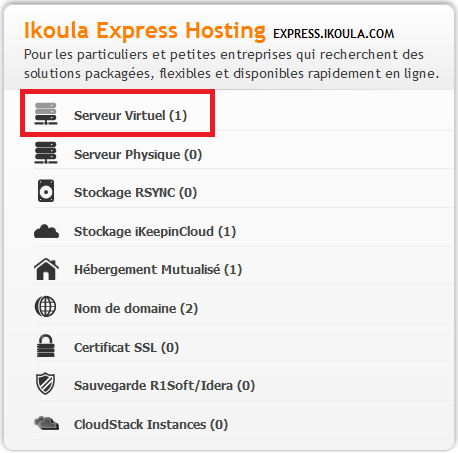Click the Certificat SSL padlock icon
This screenshot has height=453, width=458.
tap(46, 346)
